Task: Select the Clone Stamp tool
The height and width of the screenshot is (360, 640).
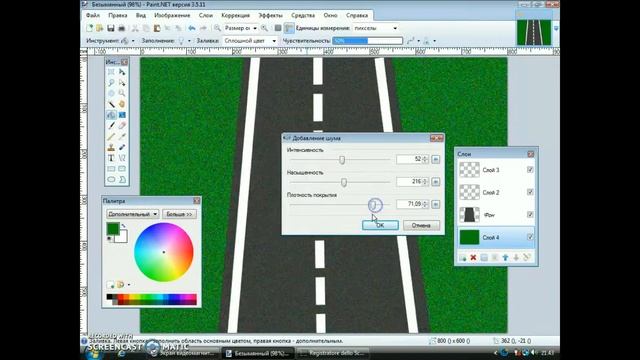Action: pyautogui.click(x=111, y=147)
